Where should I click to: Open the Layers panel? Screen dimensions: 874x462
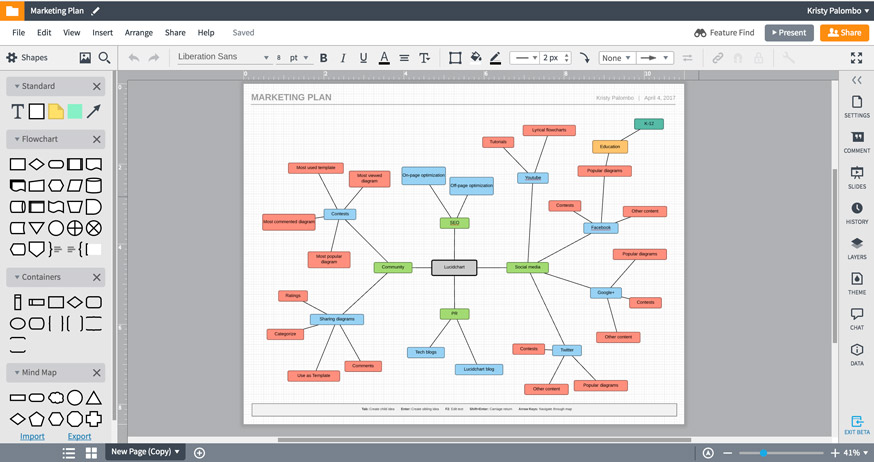pos(857,249)
